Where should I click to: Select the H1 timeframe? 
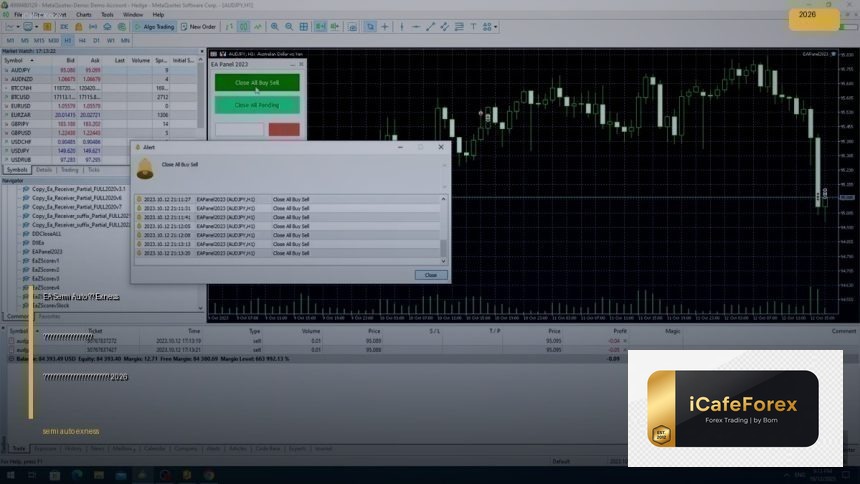pos(68,41)
